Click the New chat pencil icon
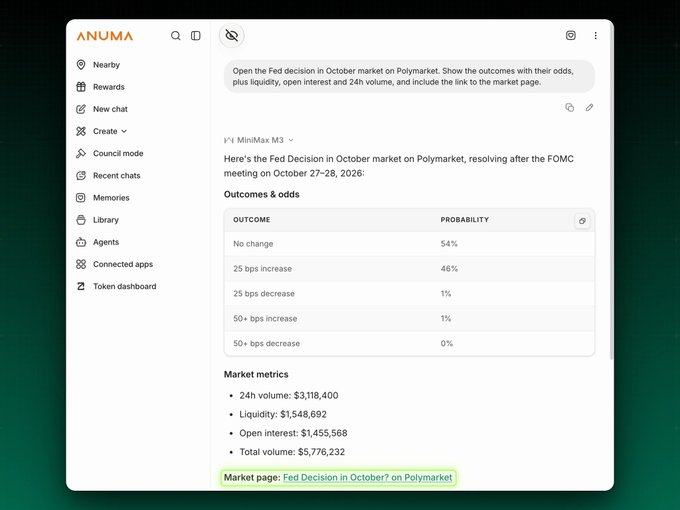Screen dimensions: 680x510 [81, 109]
